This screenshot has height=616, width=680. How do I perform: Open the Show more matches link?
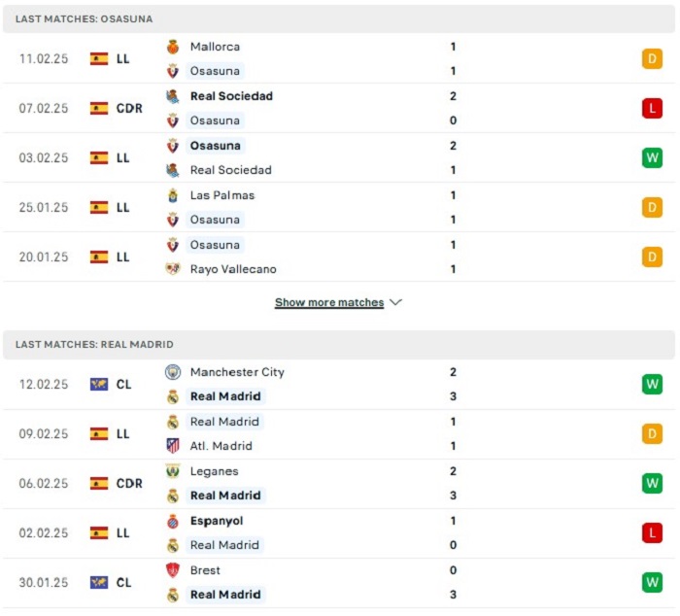pos(329,302)
